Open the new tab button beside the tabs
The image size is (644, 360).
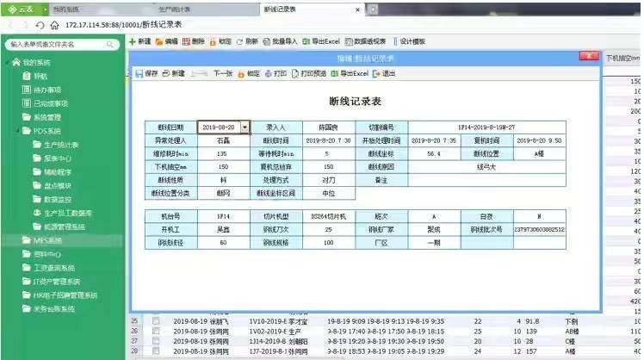point(372,9)
